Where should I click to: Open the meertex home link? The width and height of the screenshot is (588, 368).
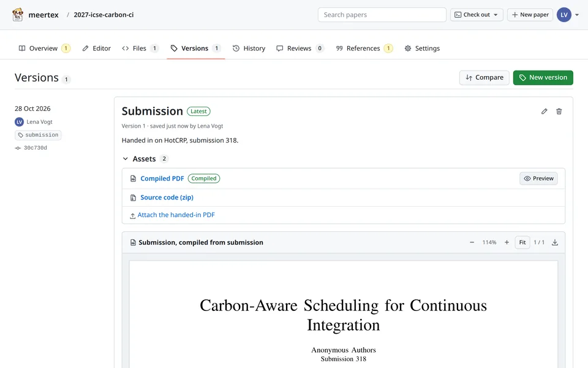pos(43,15)
